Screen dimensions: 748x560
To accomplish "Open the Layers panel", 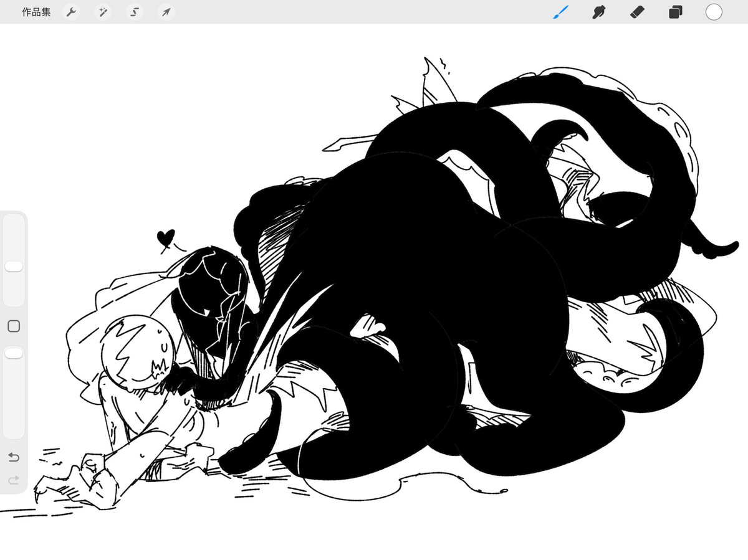I will pyautogui.click(x=675, y=12).
